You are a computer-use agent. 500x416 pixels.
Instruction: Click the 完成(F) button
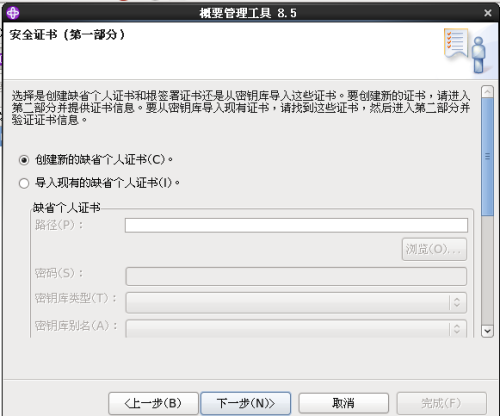[441, 403]
